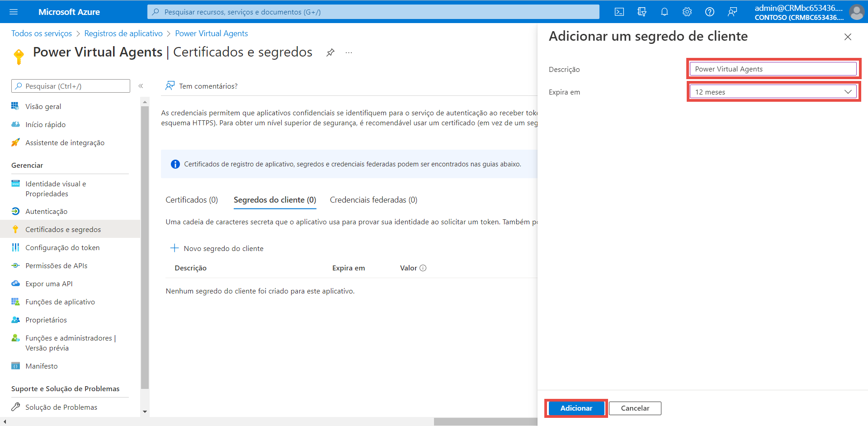Click Microsoft Azure home link
Viewport: 868px width, 426px height.
coord(69,12)
